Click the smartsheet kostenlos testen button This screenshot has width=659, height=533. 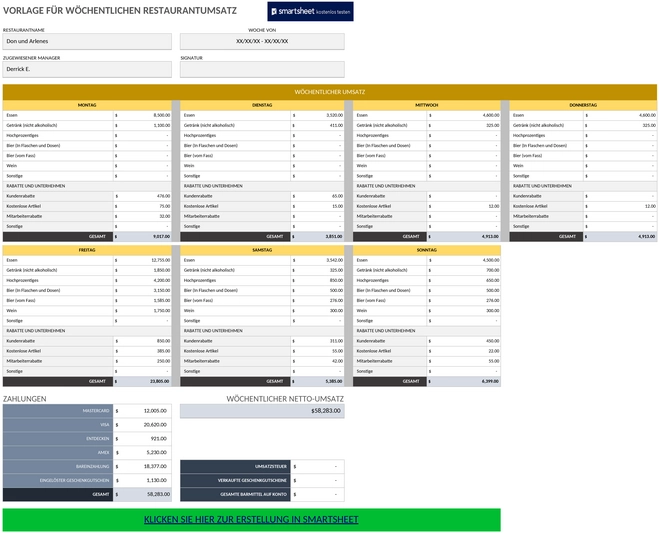pos(310,11)
